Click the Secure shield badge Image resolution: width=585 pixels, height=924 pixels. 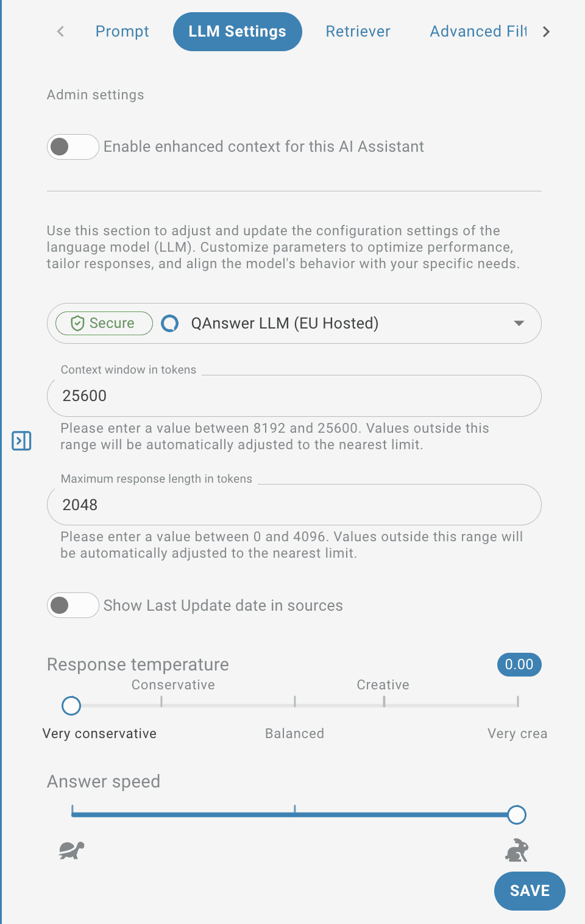point(104,323)
